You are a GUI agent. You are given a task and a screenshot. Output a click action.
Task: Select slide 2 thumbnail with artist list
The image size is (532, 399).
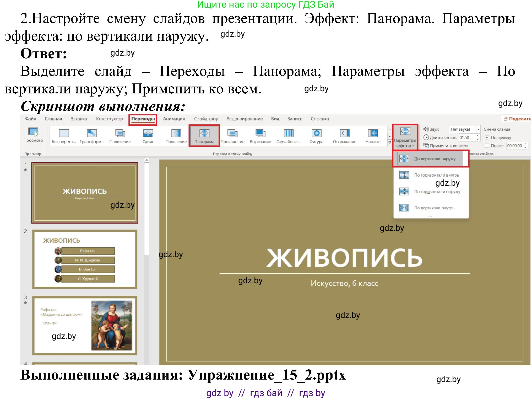point(85,259)
